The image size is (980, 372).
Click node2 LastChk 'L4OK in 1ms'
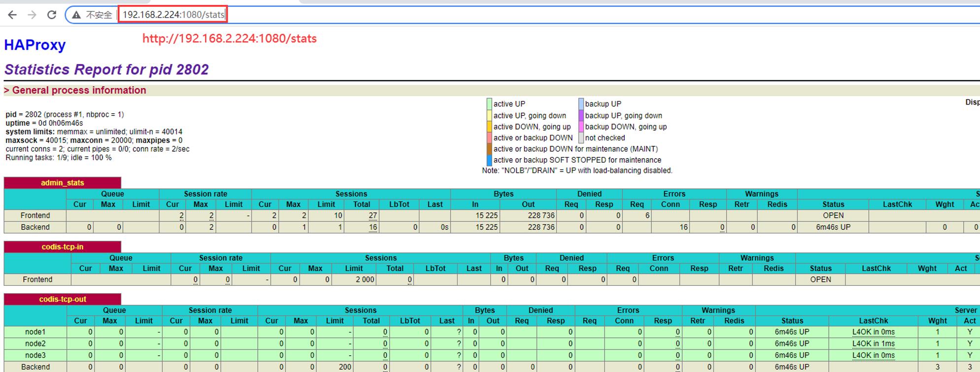click(873, 344)
